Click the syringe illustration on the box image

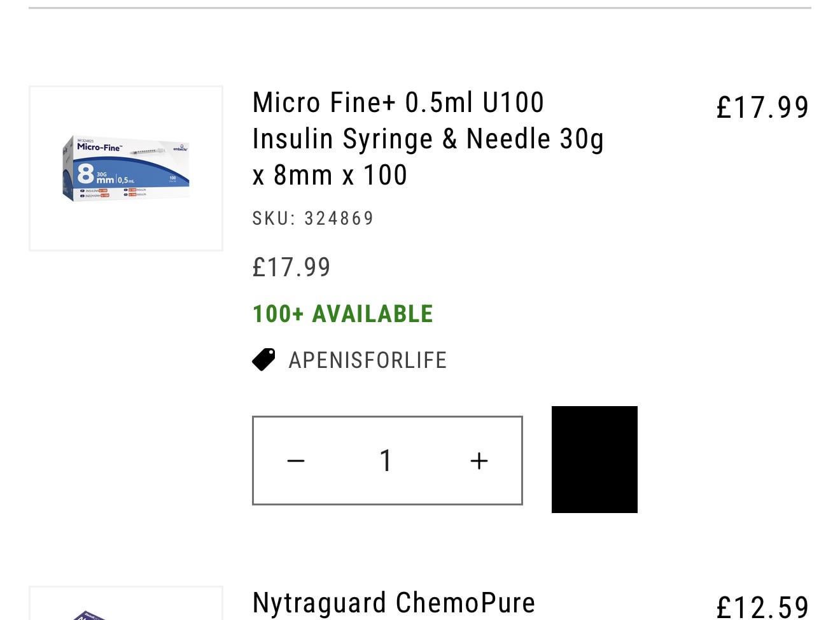point(146,153)
